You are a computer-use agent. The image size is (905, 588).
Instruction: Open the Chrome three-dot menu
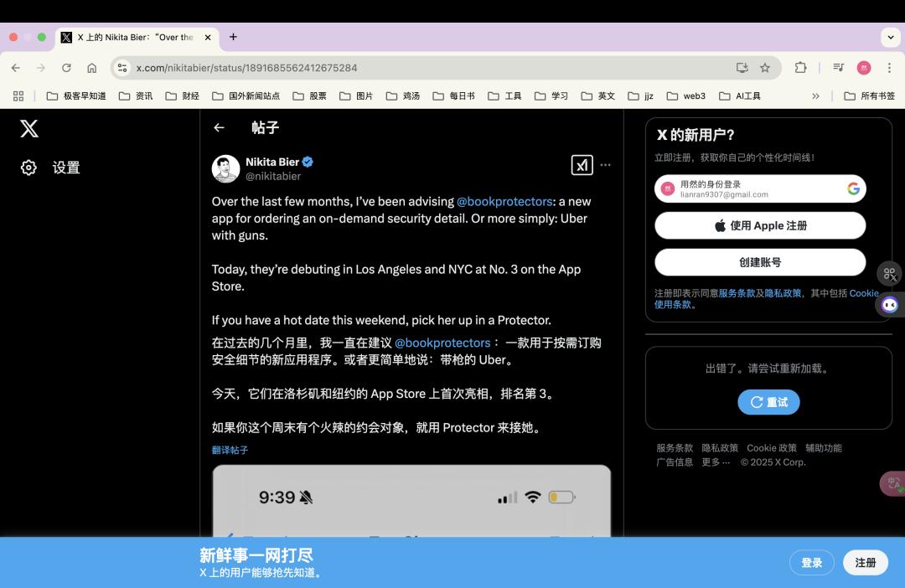coord(889,68)
